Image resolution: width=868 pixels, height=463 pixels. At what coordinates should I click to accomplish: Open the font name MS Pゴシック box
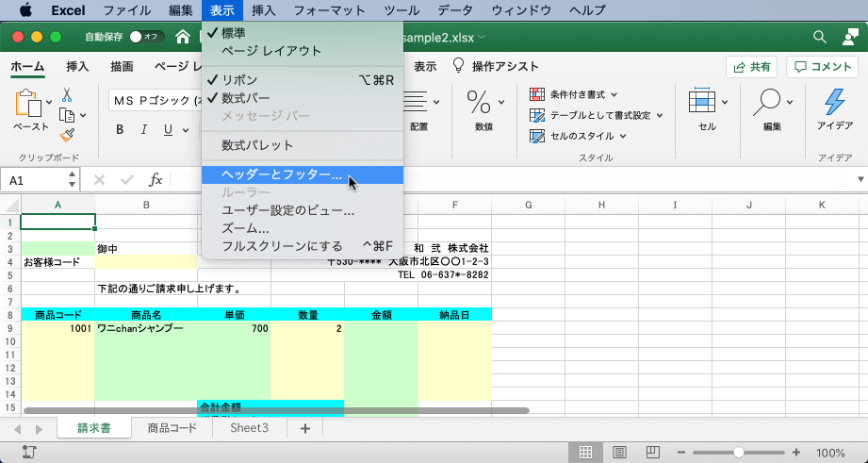point(156,101)
